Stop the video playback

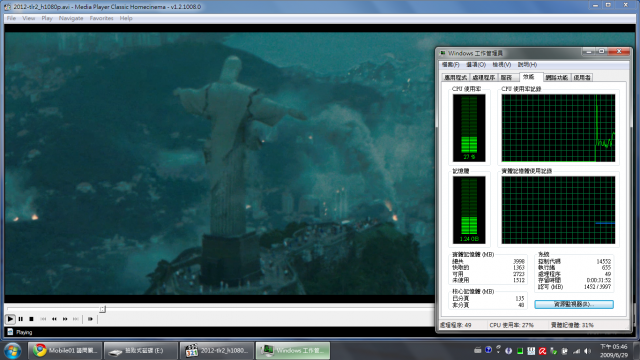pos(31,319)
